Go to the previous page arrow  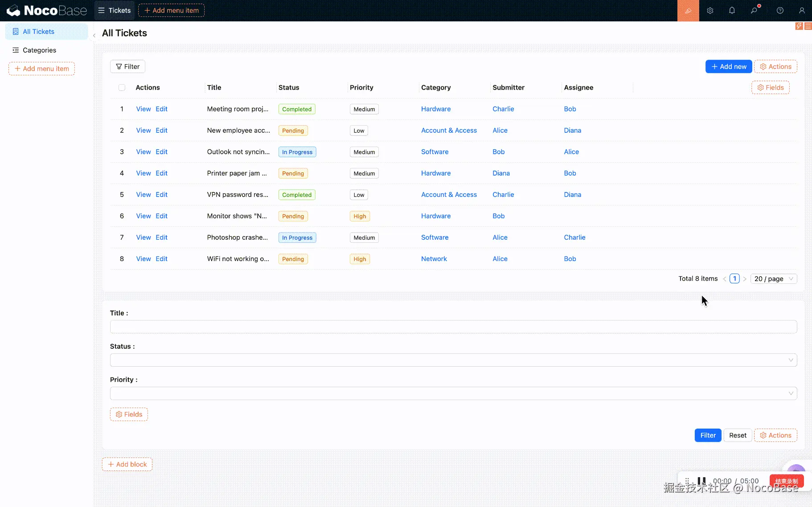725,279
